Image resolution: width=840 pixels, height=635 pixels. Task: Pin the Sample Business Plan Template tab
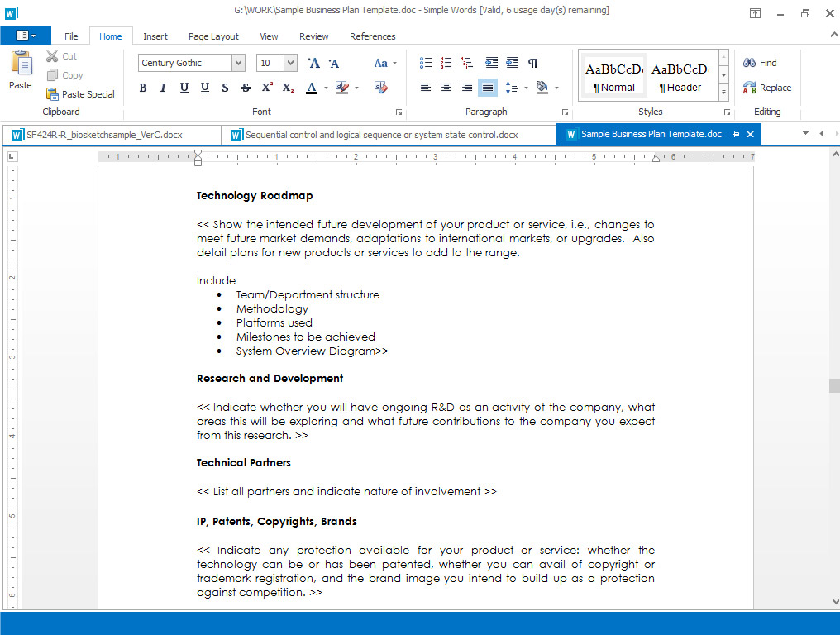pyautogui.click(x=736, y=135)
